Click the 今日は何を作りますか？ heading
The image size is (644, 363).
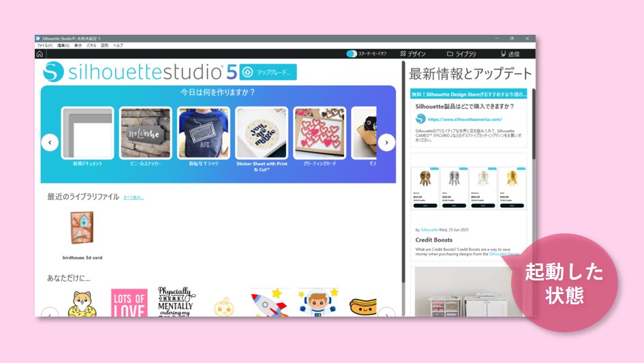pos(218,93)
